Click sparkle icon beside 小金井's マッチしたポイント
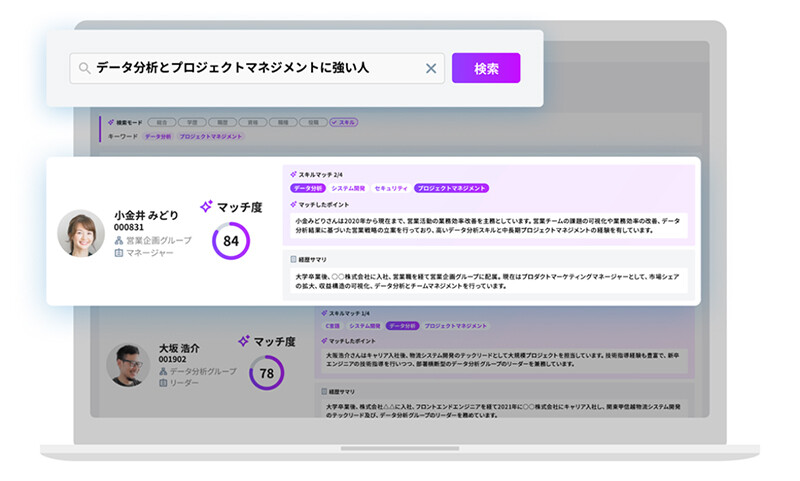The image size is (800, 481). [x=293, y=205]
